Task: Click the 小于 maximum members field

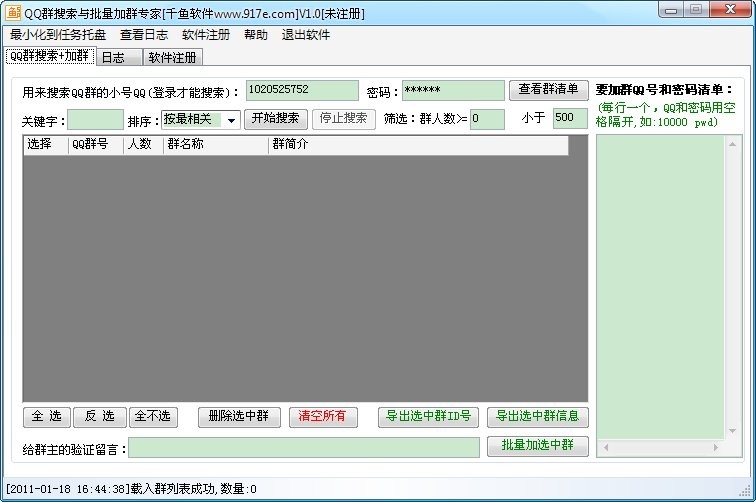Action: coord(570,119)
